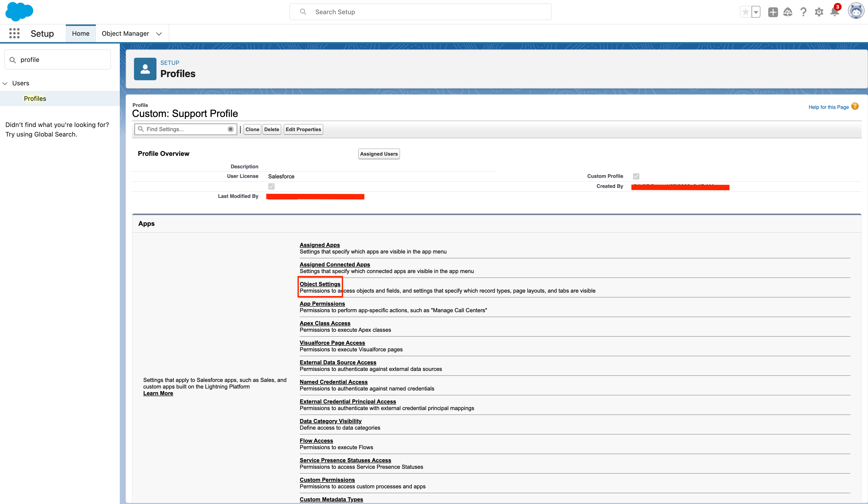Click the Find Settings magnifier icon

tap(141, 129)
